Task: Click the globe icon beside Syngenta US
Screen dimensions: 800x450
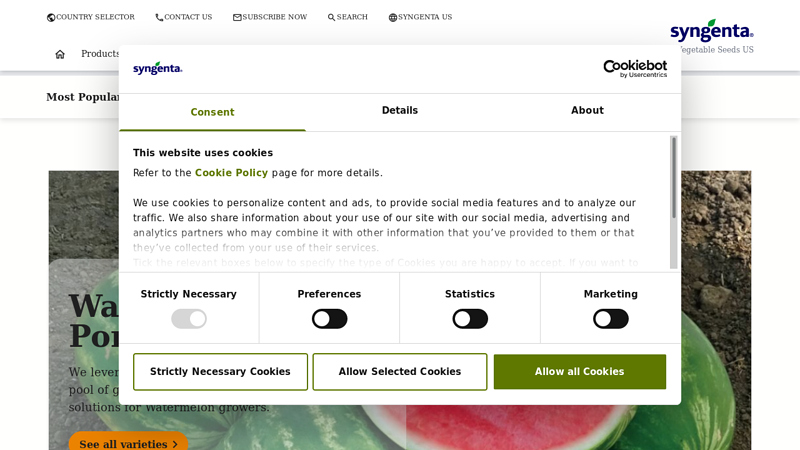Action: pos(393,17)
